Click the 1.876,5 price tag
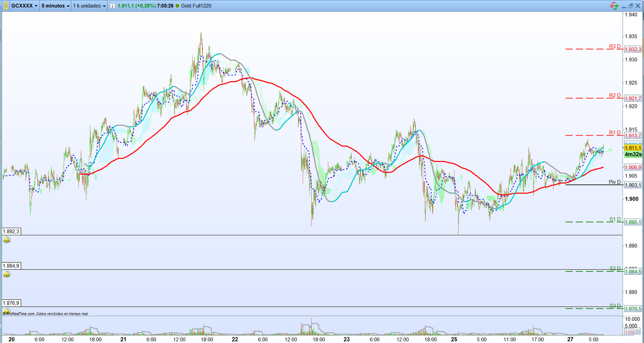The height and width of the screenshot is (343, 644). 633,309
